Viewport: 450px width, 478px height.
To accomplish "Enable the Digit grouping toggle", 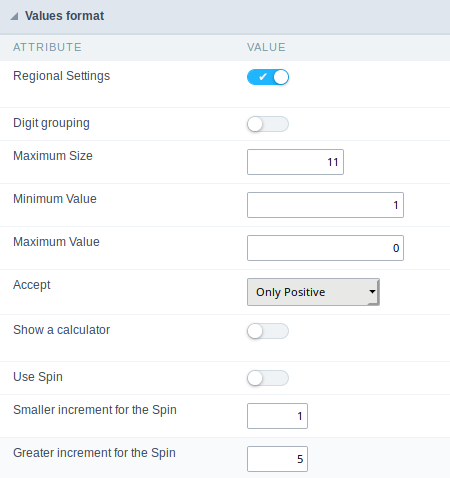I will pos(268,124).
